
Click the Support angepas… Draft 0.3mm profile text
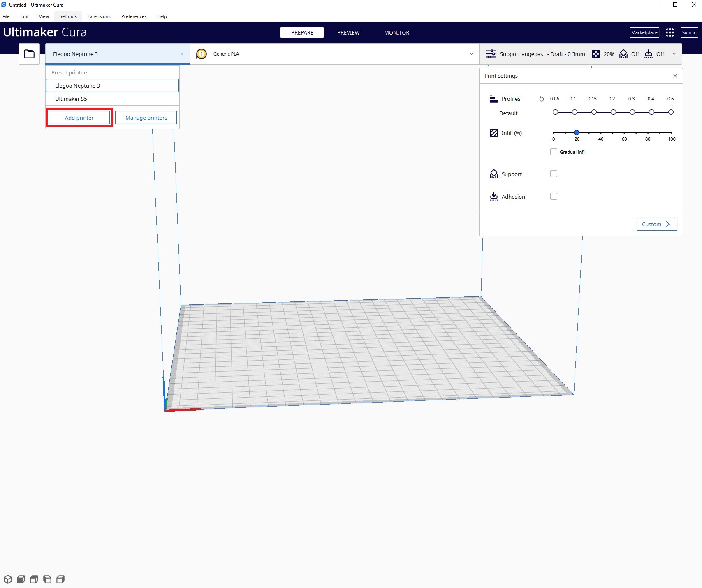click(x=542, y=54)
